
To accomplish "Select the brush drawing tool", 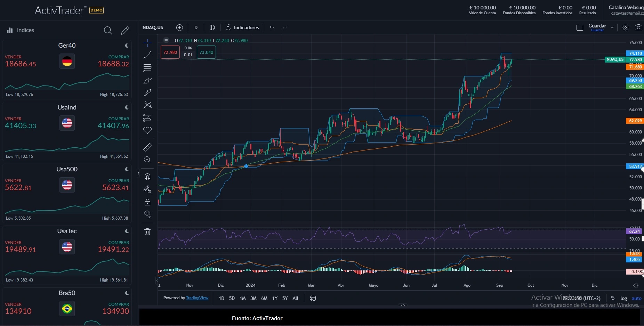I will coord(147,81).
